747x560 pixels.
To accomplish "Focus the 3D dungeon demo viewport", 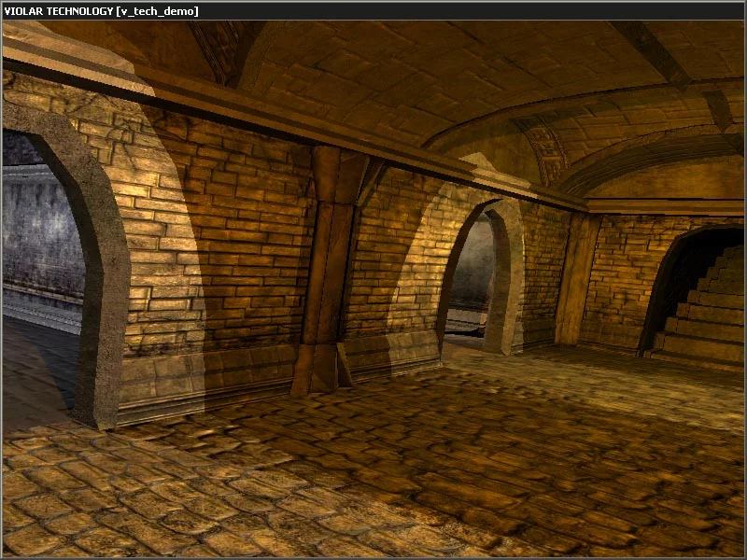I will 373,288.
